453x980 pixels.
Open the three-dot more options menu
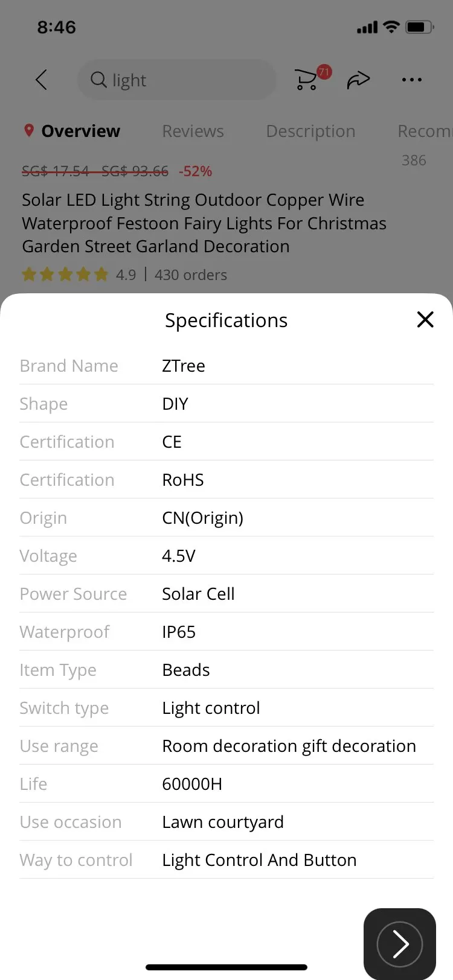pos(411,80)
